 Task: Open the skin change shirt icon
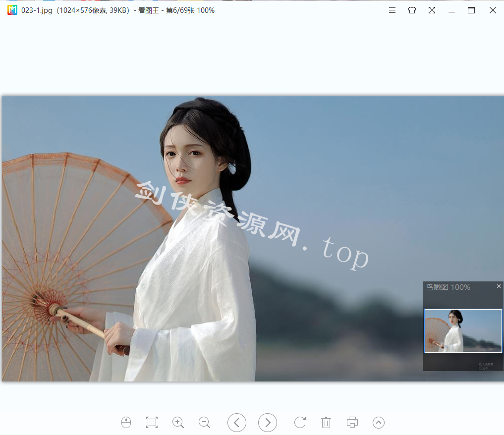[x=412, y=10]
